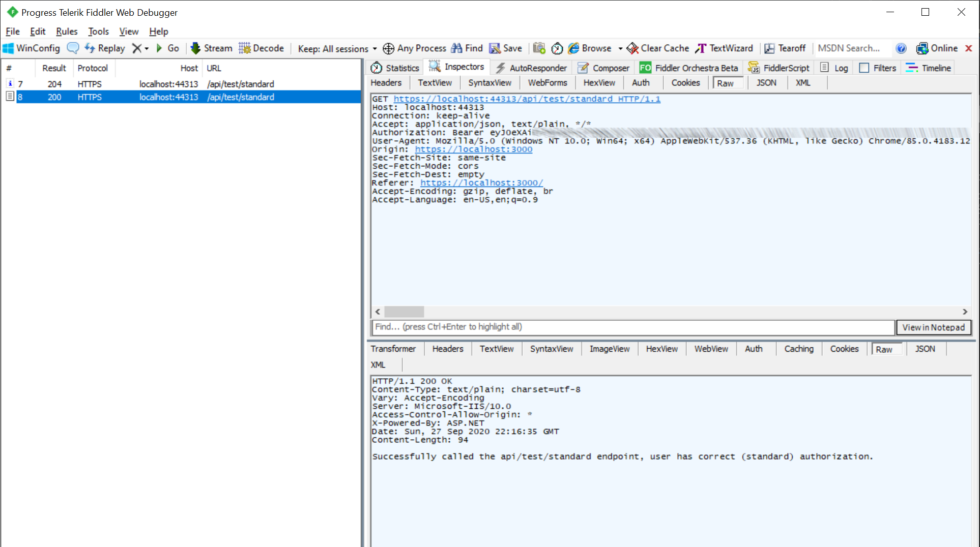Switch to the Statistics tab
The image size is (980, 547).
click(395, 68)
